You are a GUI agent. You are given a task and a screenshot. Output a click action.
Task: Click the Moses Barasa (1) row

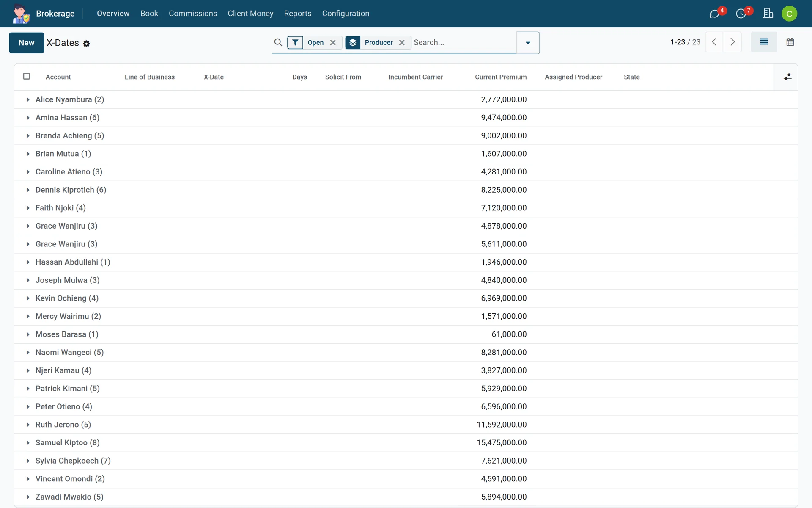pyautogui.click(x=406, y=334)
